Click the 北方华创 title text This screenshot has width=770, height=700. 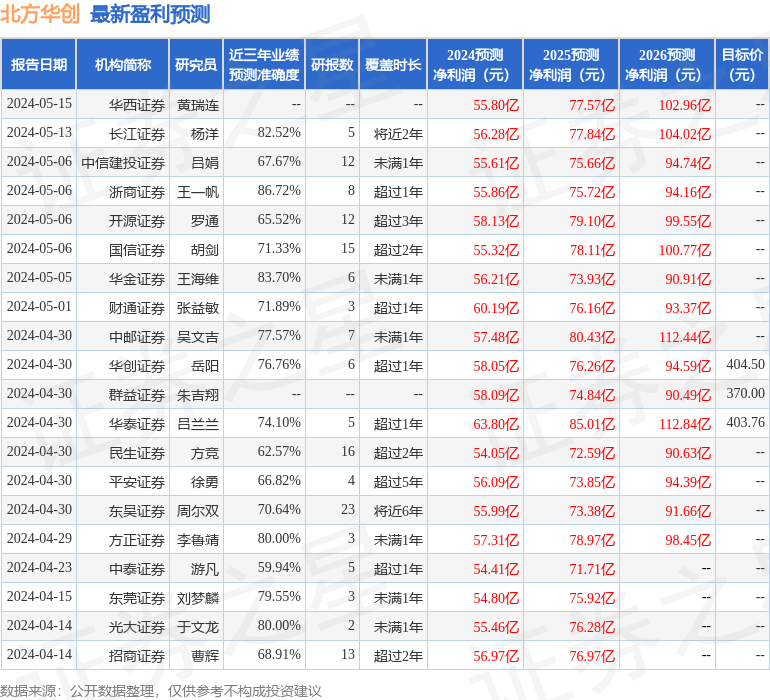[42, 14]
